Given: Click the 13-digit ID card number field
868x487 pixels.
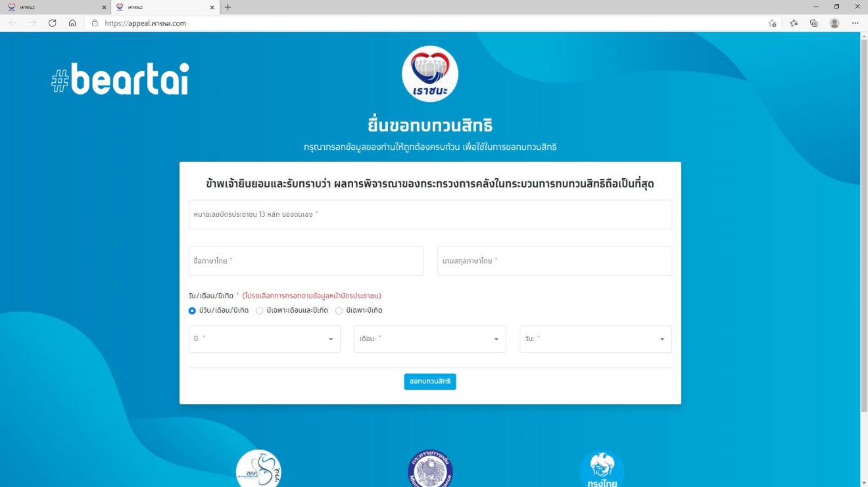Looking at the screenshot, I should coord(430,214).
